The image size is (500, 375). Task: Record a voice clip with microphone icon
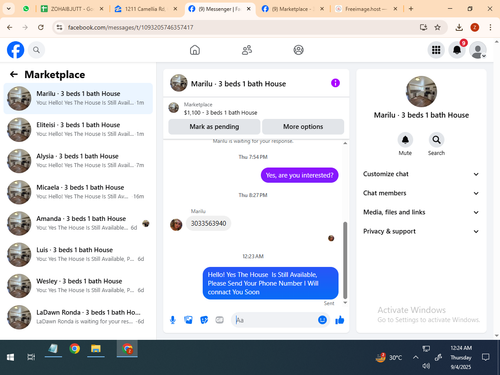(x=173, y=320)
